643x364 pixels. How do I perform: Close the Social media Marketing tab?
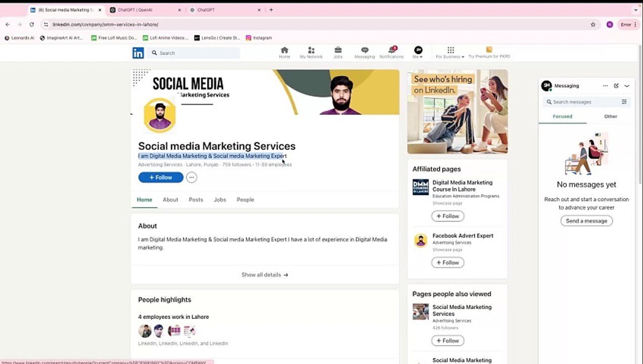pos(100,10)
